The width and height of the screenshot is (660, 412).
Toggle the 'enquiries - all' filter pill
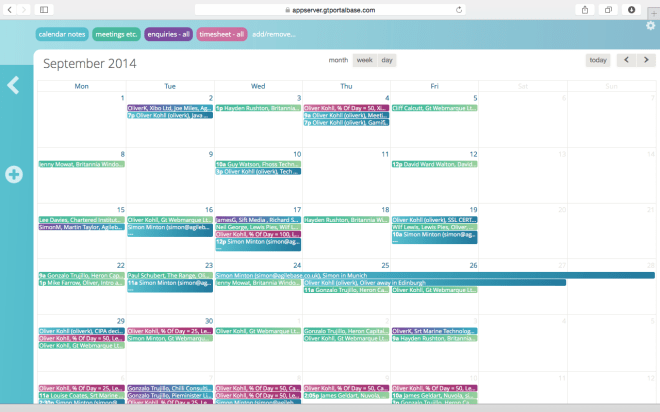pos(168,34)
